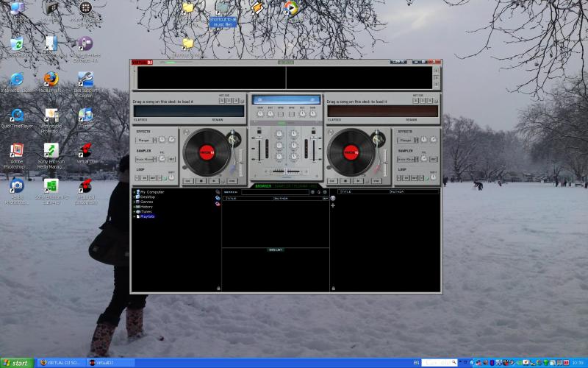Toggle the lock icon at browser folder panel bottom

(x=218, y=288)
